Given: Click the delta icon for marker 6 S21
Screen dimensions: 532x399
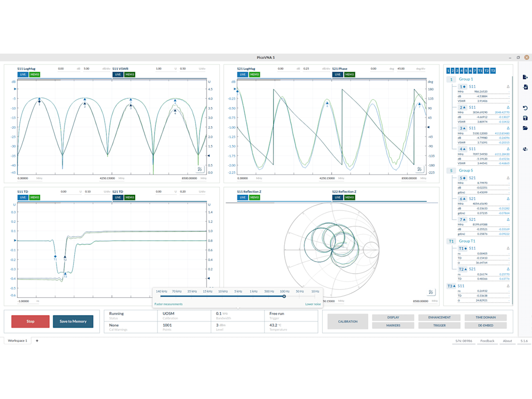Looking at the screenshot, I should pos(508,199).
